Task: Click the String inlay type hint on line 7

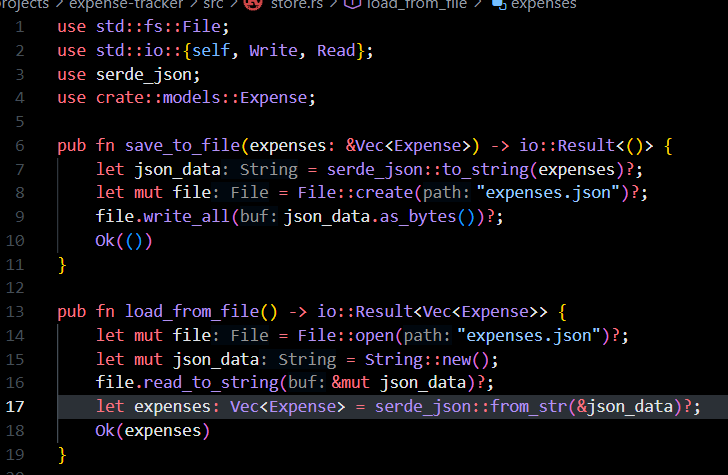Action: 268,169
